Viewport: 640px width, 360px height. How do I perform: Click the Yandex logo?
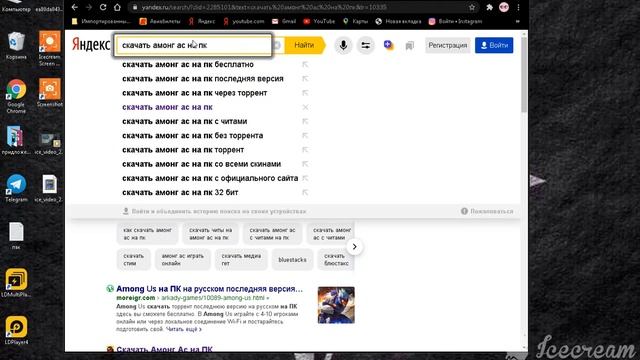91,44
